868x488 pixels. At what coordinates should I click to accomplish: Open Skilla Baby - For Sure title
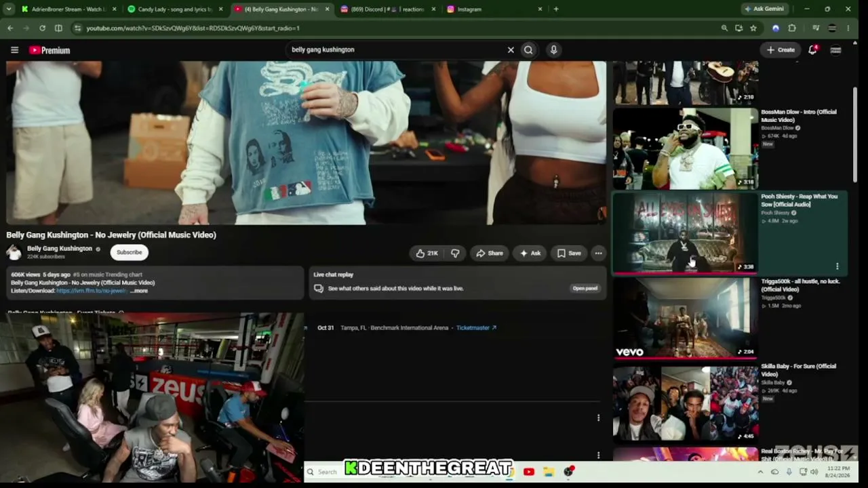798,370
